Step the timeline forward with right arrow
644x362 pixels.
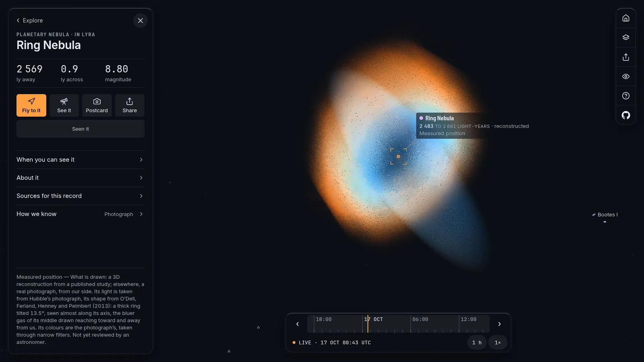coord(500,324)
